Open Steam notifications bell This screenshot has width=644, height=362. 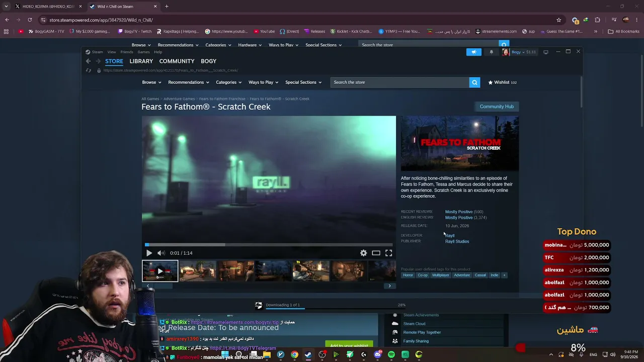491,52
